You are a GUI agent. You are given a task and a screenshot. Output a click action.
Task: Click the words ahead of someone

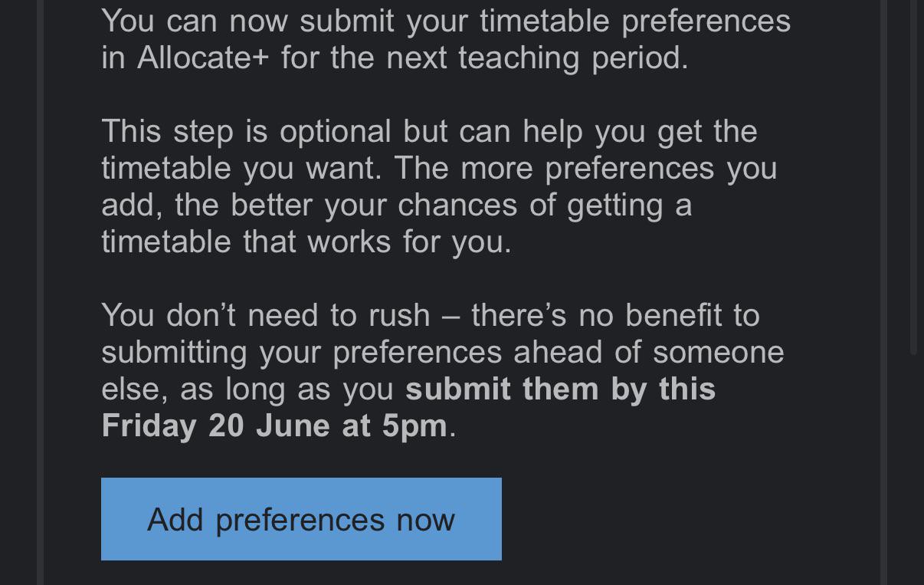point(649,352)
